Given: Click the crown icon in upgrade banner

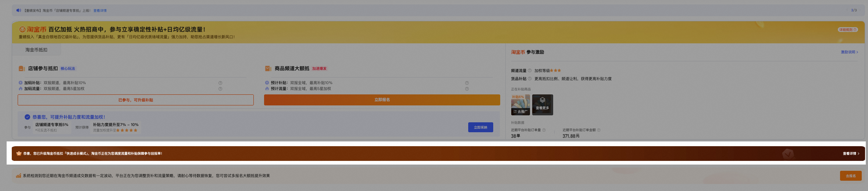Looking at the screenshot, I should tap(19, 154).
